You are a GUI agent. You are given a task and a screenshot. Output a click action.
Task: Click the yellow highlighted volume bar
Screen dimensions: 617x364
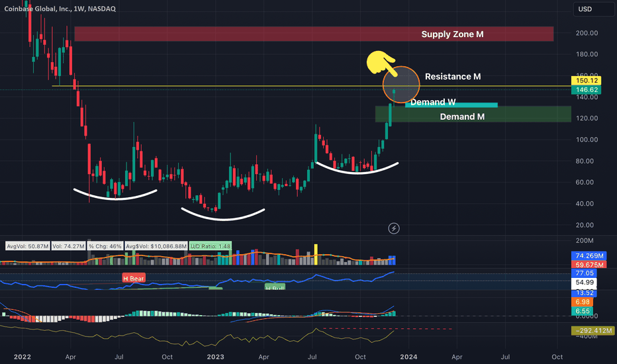pos(316,254)
